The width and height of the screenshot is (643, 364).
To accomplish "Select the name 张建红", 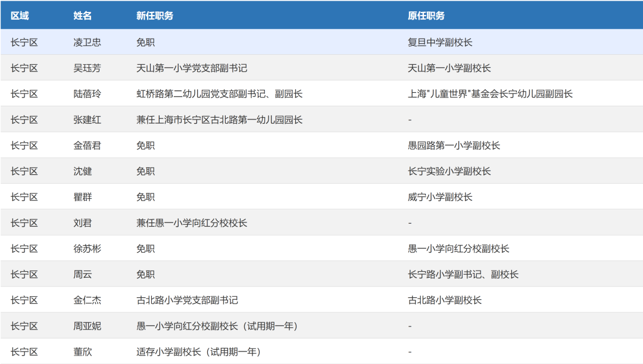I will coord(87,120).
